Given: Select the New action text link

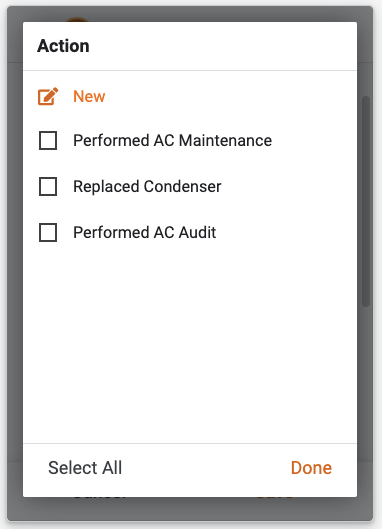Looking at the screenshot, I should [x=89, y=96].
